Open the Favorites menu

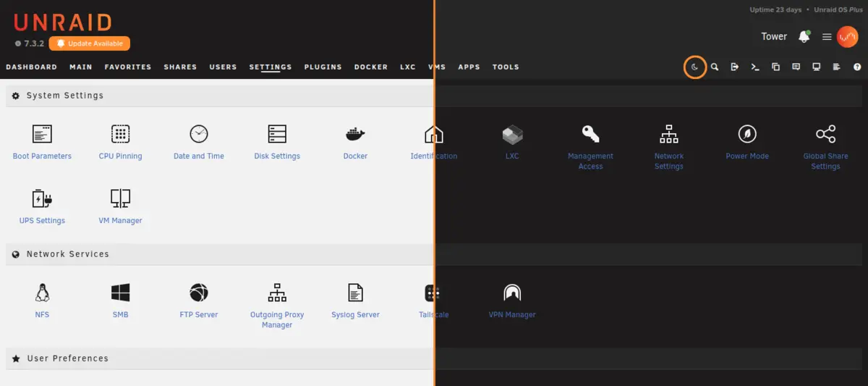(128, 67)
